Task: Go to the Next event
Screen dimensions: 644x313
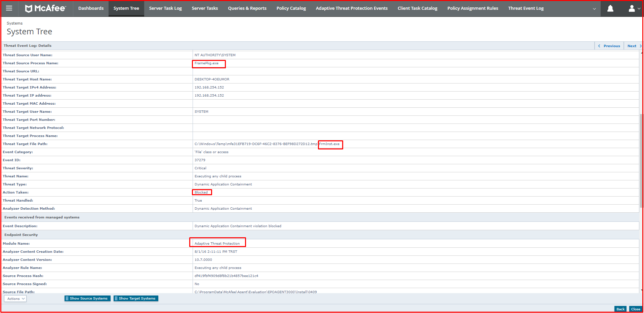Action: (634, 46)
